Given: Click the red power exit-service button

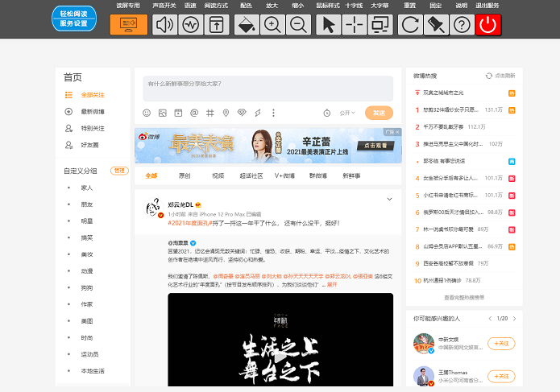Looking at the screenshot, I should click(487, 25).
